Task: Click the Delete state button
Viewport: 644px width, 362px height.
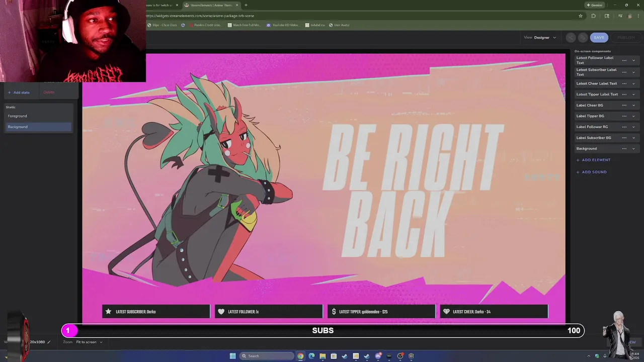Action: pyautogui.click(x=49, y=92)
